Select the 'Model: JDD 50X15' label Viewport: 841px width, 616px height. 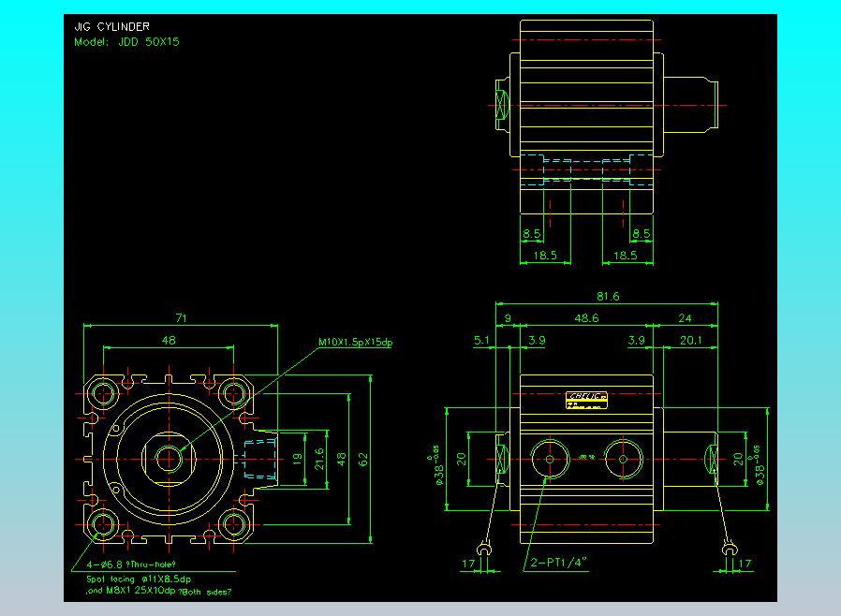pyautogui.click(x=126, y=42)
